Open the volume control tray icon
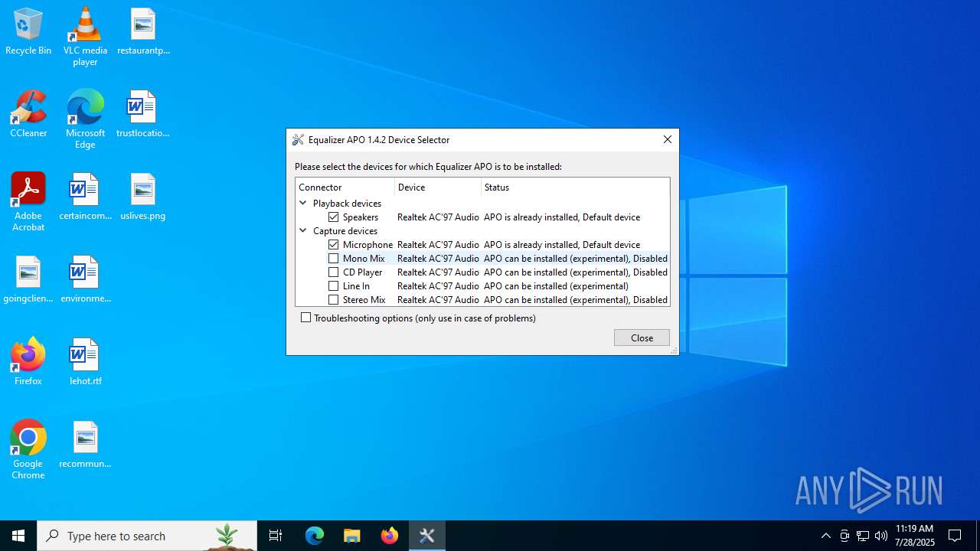This screenshot has height=551, width=980. point(881,536)
